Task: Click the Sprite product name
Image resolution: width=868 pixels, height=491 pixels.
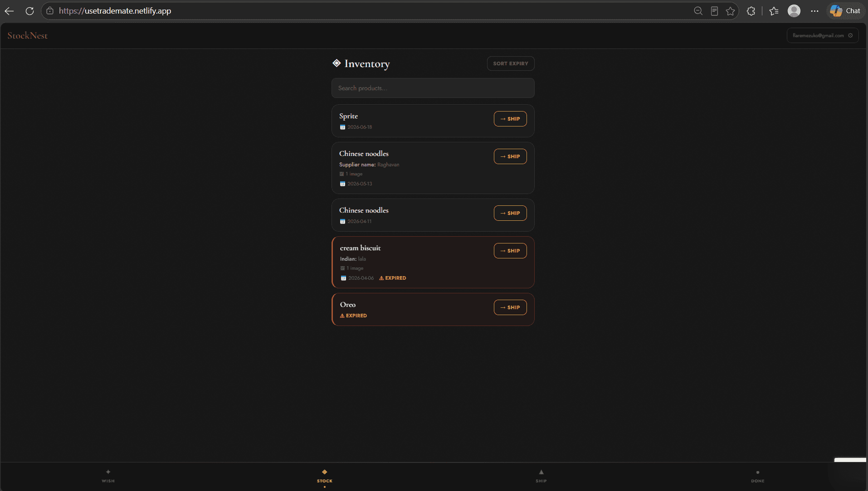Action: pyautogui.click(x=348, y=116)
